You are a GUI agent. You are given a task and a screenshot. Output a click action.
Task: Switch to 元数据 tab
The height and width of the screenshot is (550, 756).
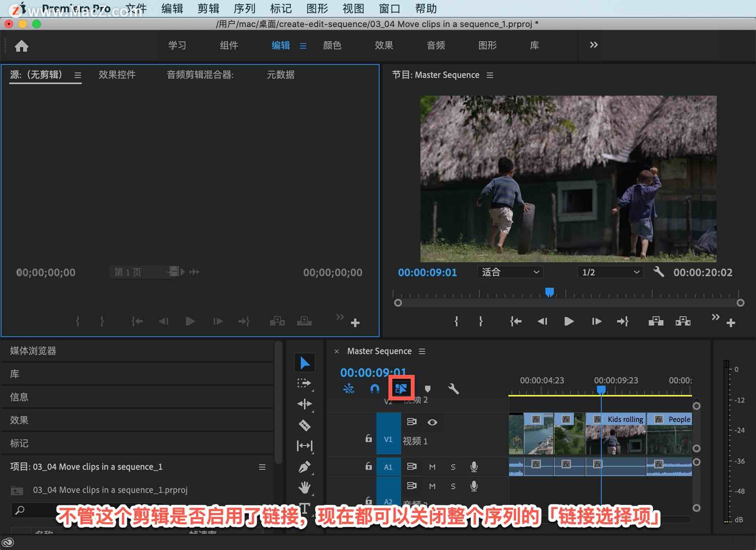(x=280, y=75)
